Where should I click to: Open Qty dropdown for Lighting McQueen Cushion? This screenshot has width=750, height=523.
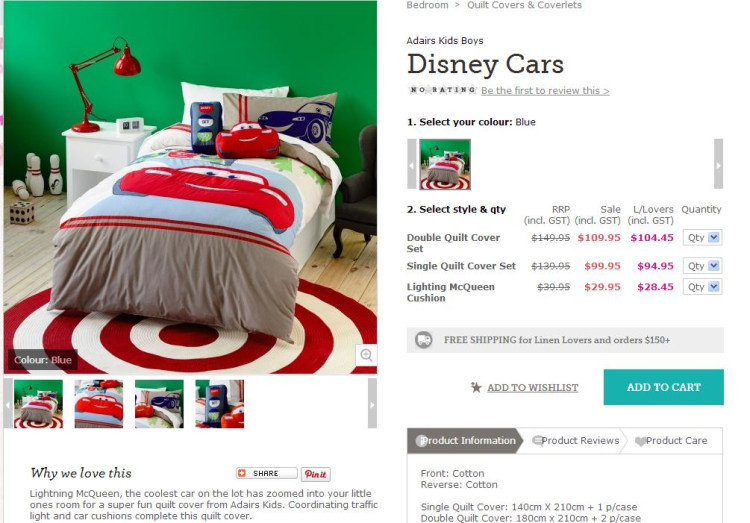pyautogui.click(x=702, y=287)
